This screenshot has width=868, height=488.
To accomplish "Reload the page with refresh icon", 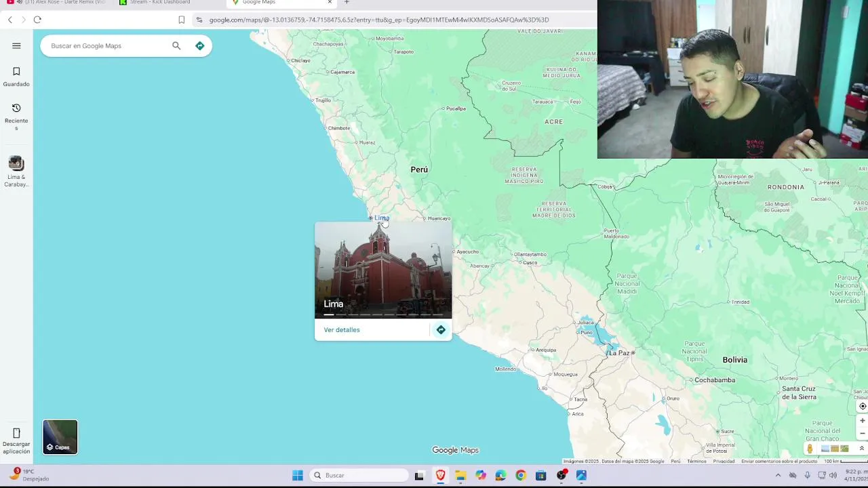I will click(37, 20).
